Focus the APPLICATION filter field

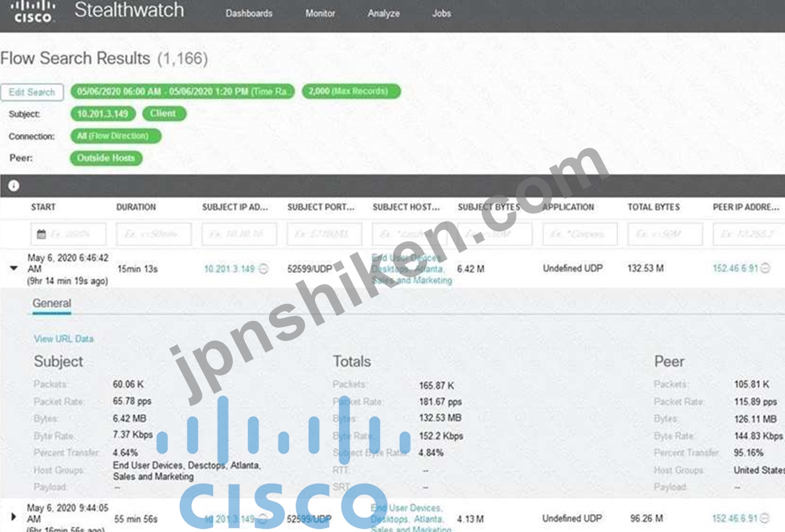(580, 234)
